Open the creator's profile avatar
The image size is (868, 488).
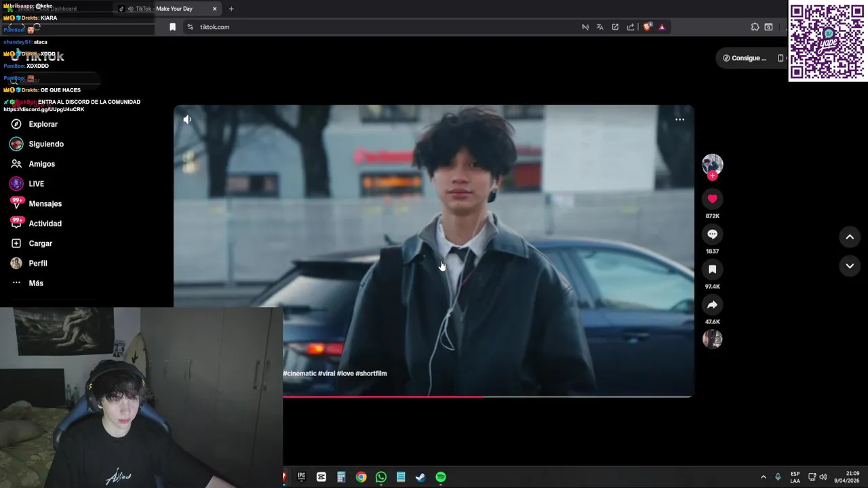712,164
